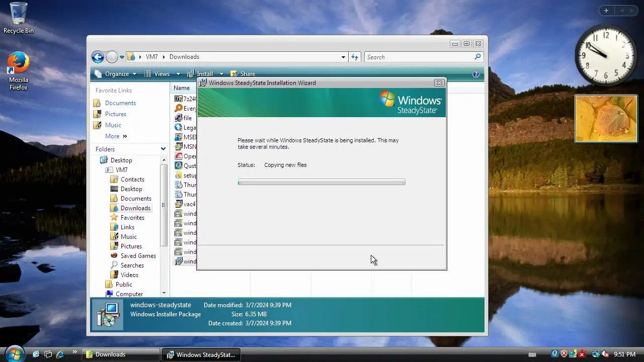
Task: Launch Mozilla Firefox from the desktop
Action: (x=19, y=71)
